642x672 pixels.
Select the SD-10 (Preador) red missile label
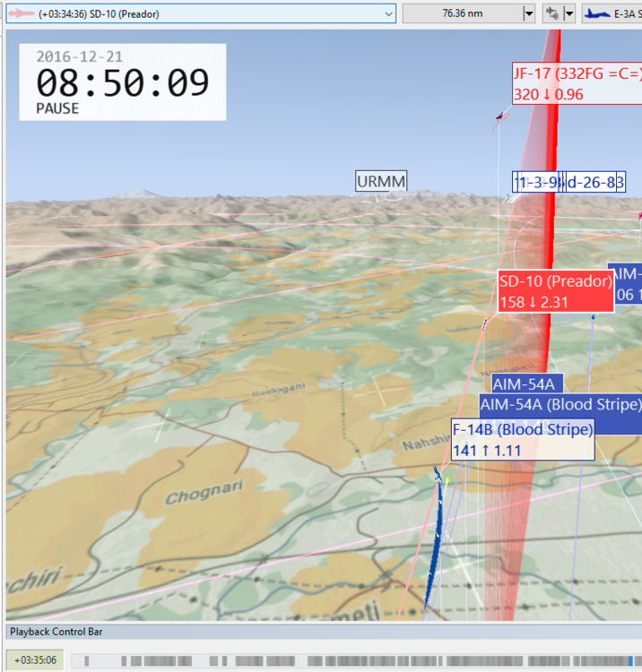[556, 291]
